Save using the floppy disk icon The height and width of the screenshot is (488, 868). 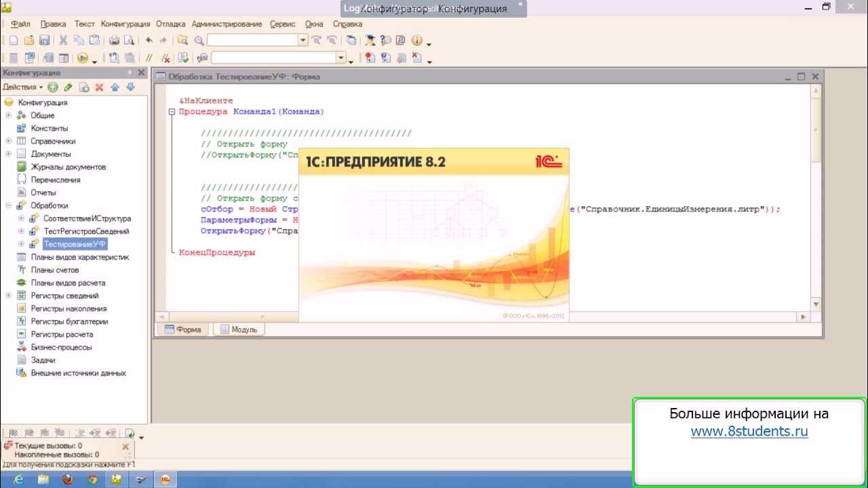coord(44,41)
